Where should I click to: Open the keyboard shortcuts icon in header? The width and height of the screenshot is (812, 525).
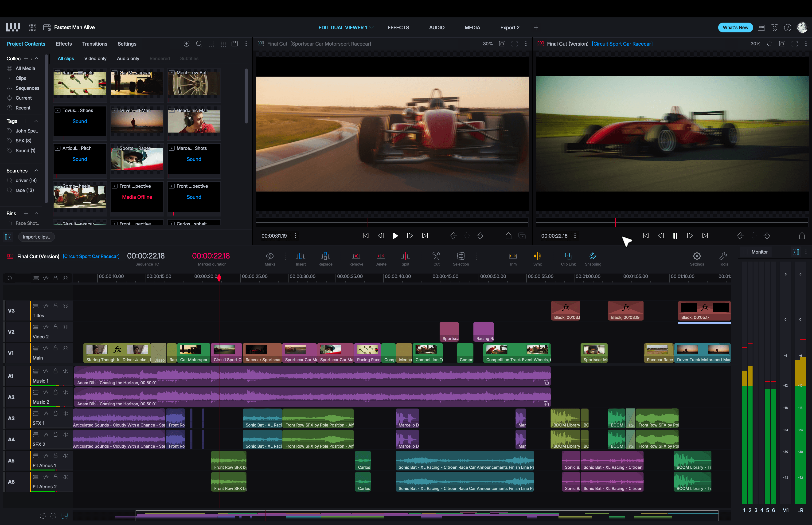761,28
